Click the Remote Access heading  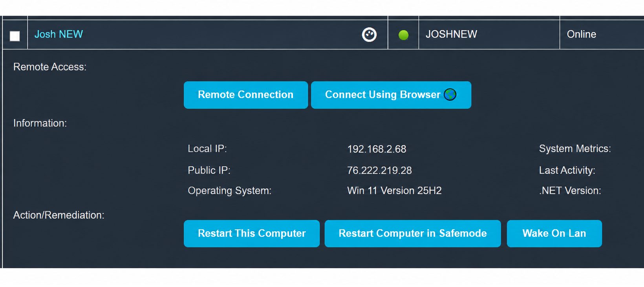[x=50, y=67]
